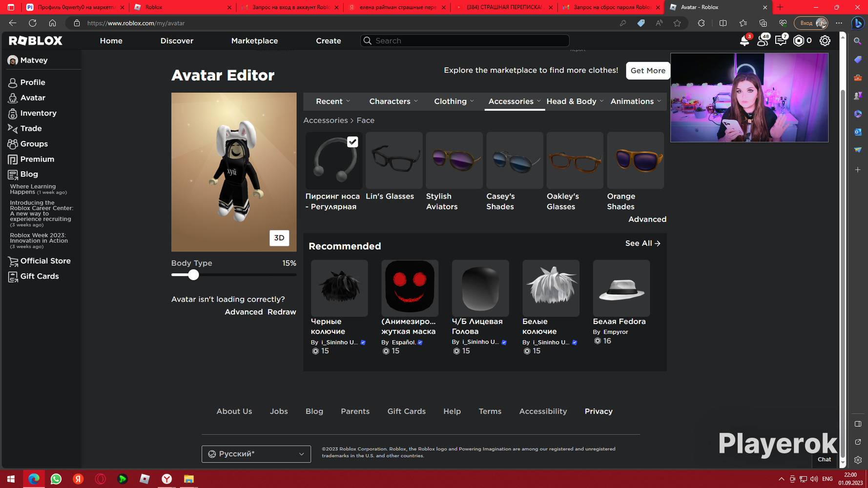This screenshot has width=868, height=488.
Task: Click the Body Type slider track
Action: pyautogui.click(x=234, y=275)
